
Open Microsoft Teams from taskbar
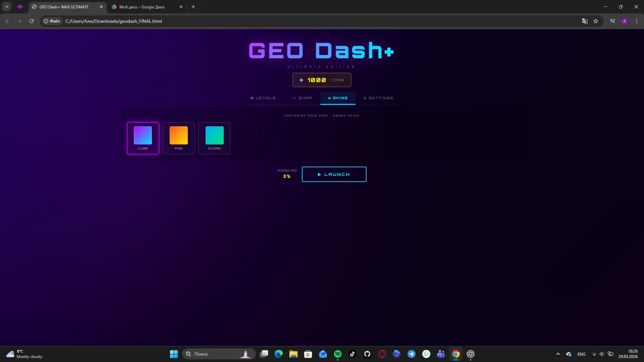click(x=441, y=354)
